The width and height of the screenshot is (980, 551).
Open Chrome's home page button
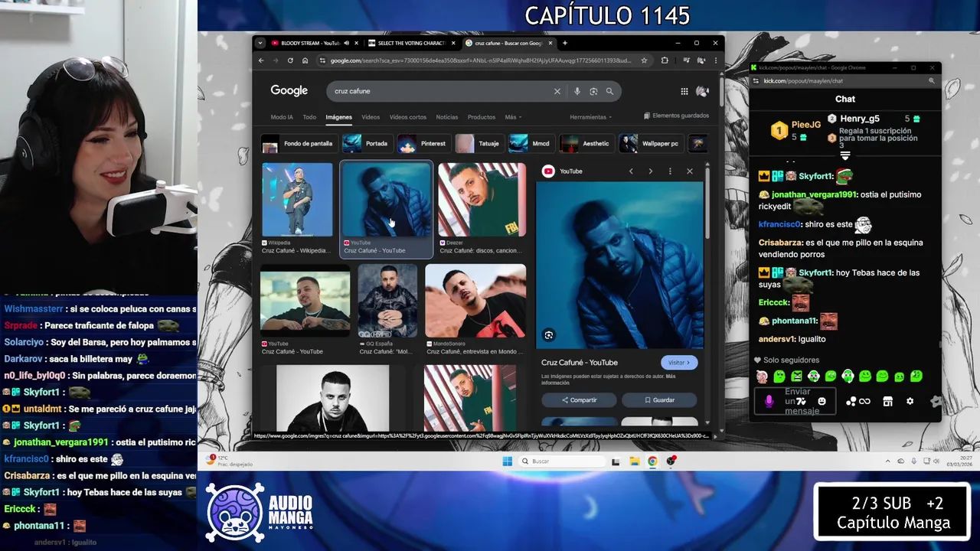[305, 60]
